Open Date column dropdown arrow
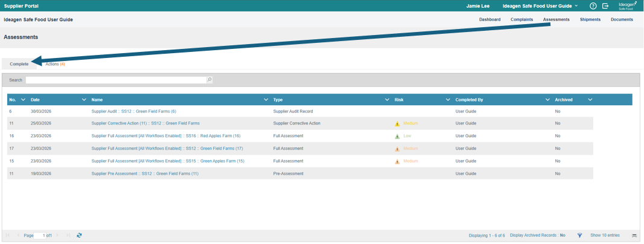Viewport: 644px width, 244px height. (x=84, y=100)
